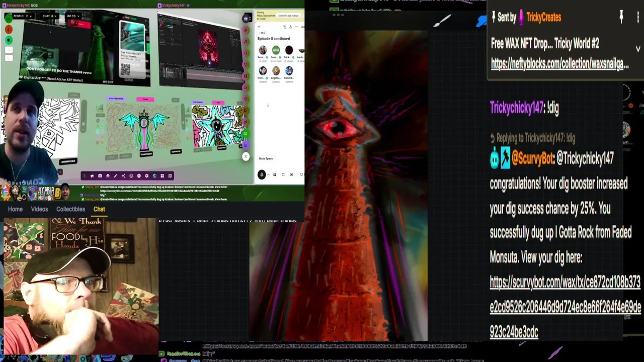Screen dimensions: 644x362
Task: Click the purple microphone icon beside TrickyCreates
Action: click(521, 17)
